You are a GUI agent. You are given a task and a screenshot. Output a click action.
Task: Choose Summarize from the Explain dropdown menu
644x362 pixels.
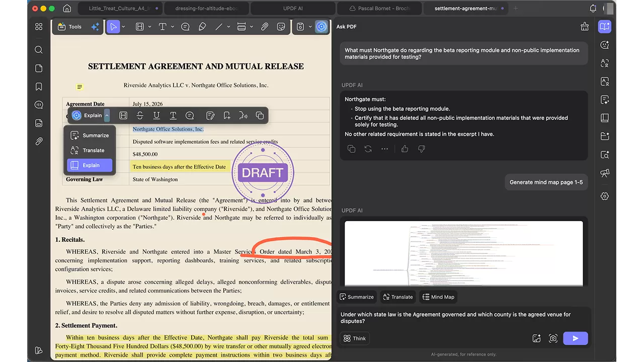coord(90,135)
